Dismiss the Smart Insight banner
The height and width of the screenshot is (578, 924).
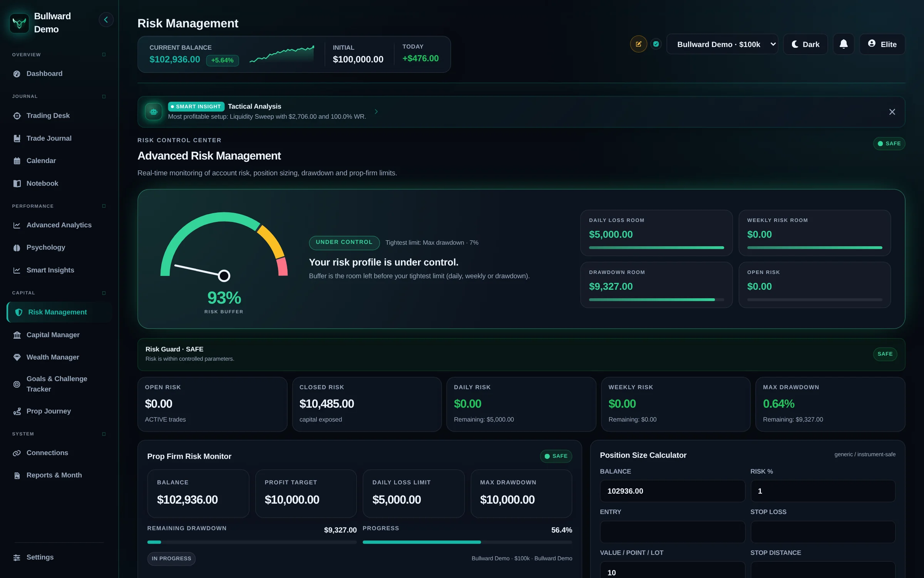892,112
